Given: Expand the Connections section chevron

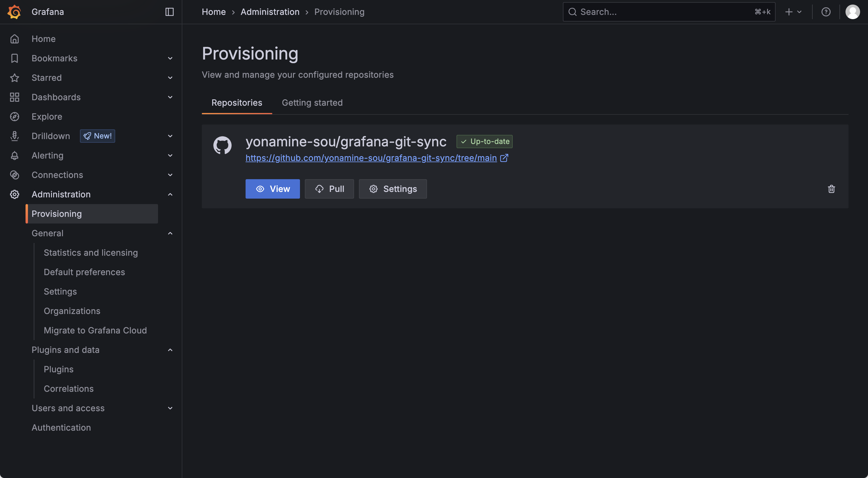Looking at the screenshot, I should click(x=170, y=175).
